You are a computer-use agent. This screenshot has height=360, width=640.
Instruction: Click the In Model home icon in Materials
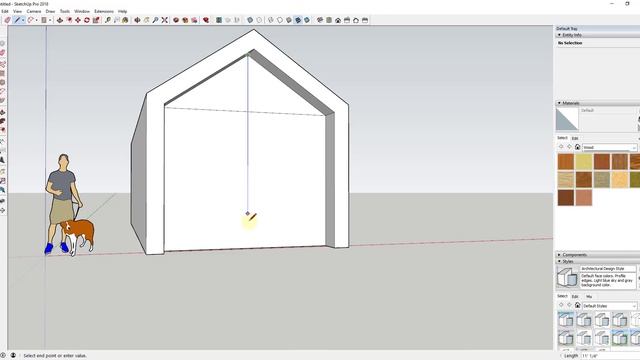pos(577,147)
